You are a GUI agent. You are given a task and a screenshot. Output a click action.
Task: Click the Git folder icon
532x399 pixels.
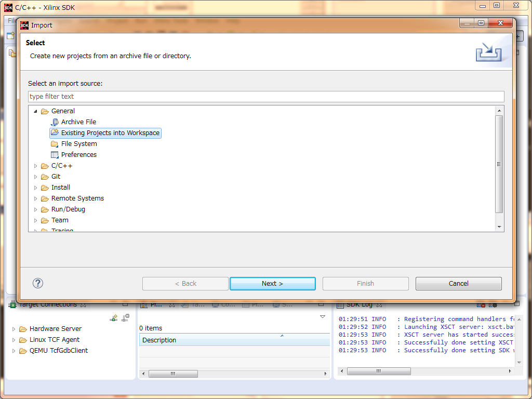point(45,177)
